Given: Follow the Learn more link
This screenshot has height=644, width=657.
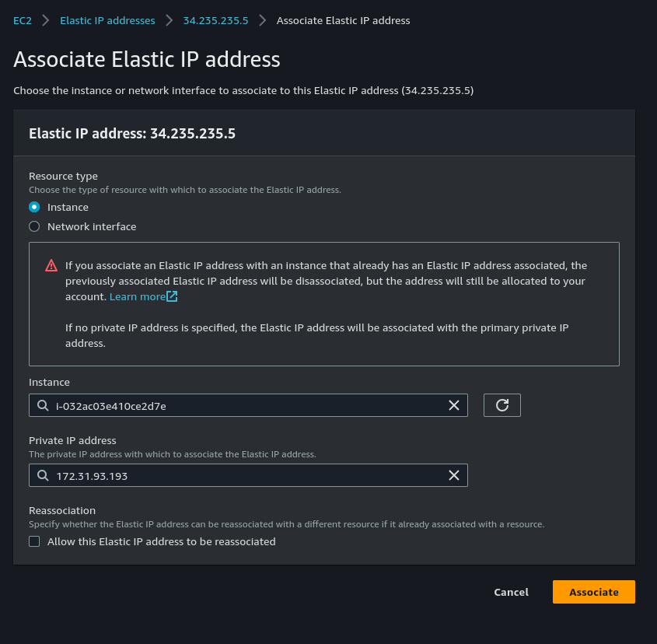Looking at the screenshot, I should click(x=138, y=296).
